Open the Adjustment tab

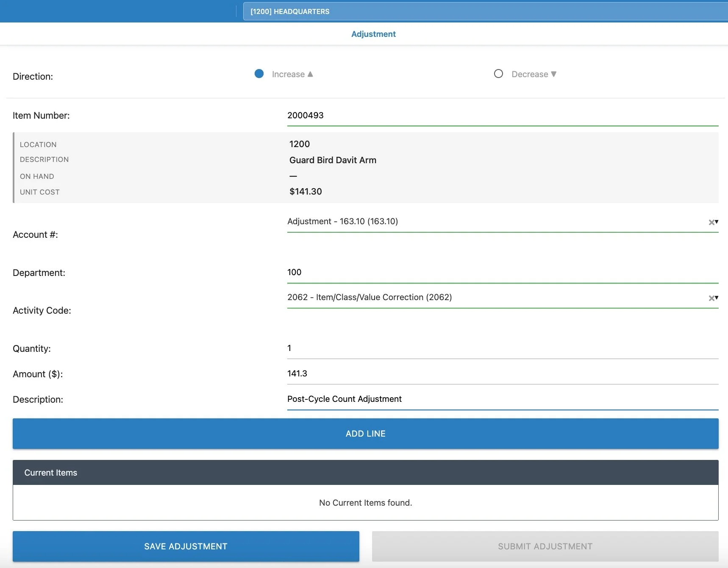[373, 34]
